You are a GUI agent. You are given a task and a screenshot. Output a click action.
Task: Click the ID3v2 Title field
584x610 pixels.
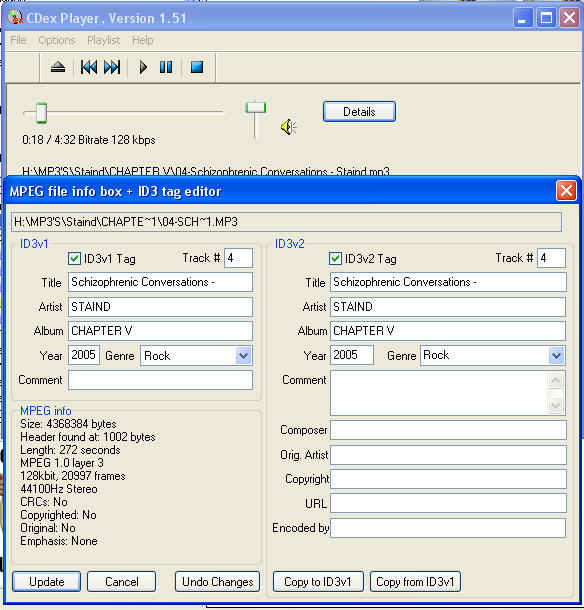(x=448, y=282)
